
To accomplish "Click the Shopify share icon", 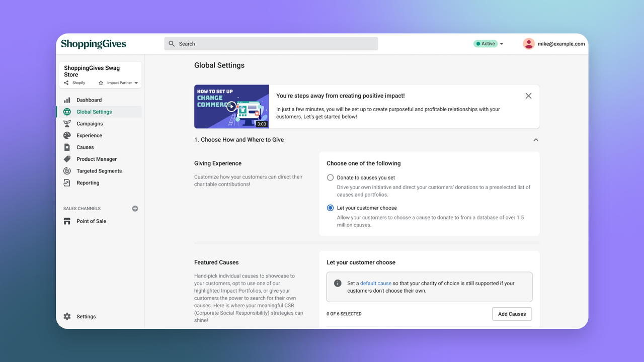I will coord(66,83).
